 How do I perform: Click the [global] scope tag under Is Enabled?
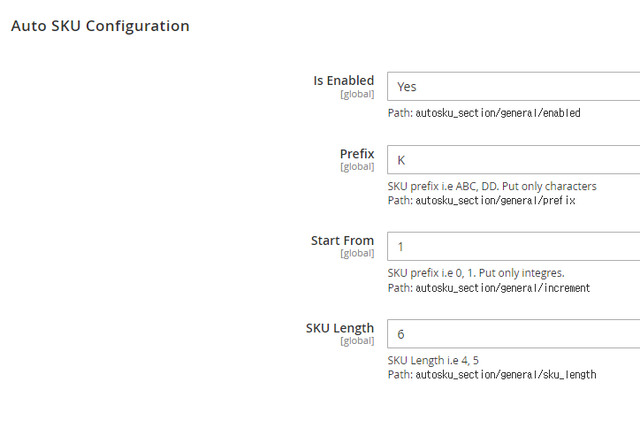point(357,94)
